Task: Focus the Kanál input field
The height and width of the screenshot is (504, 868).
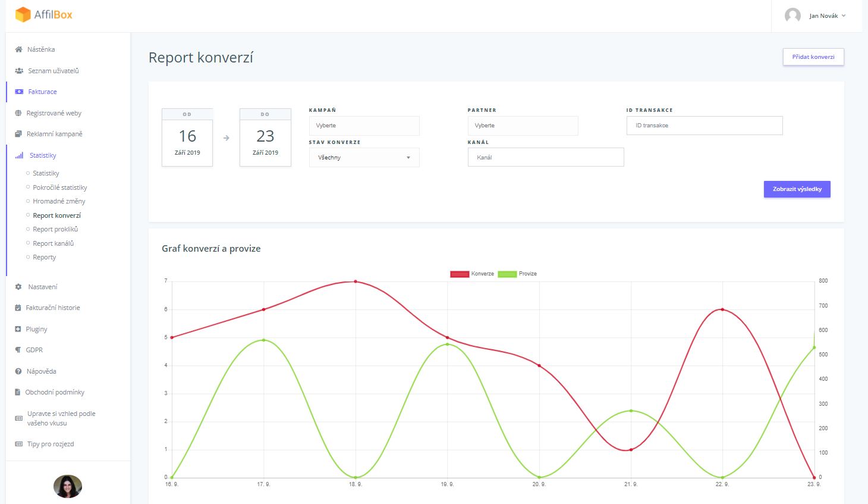Action: pos(546,158)
